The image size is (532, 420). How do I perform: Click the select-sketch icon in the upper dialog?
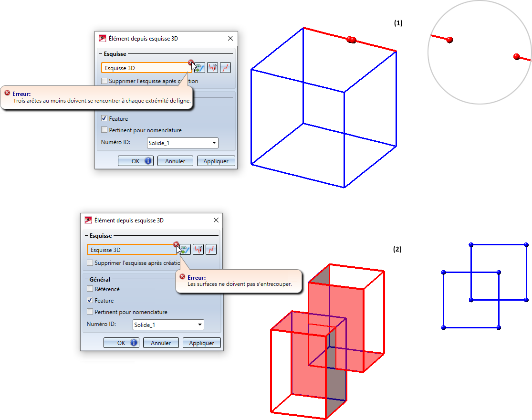tap(199, 67)
